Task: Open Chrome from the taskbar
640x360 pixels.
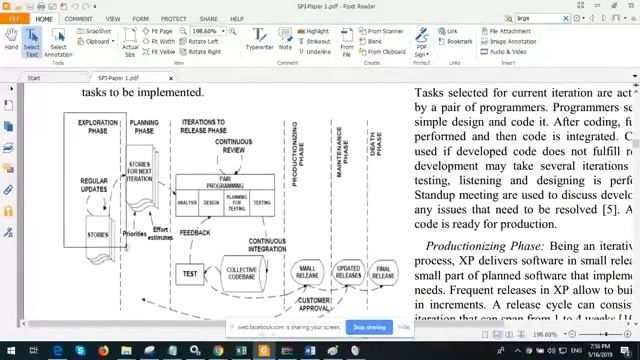Action: click(x=218, y=351)
